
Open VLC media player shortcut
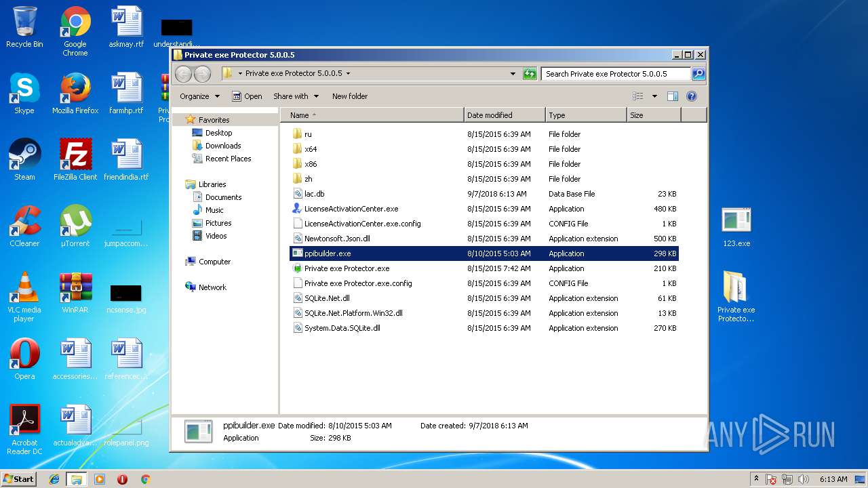[24, 297]
